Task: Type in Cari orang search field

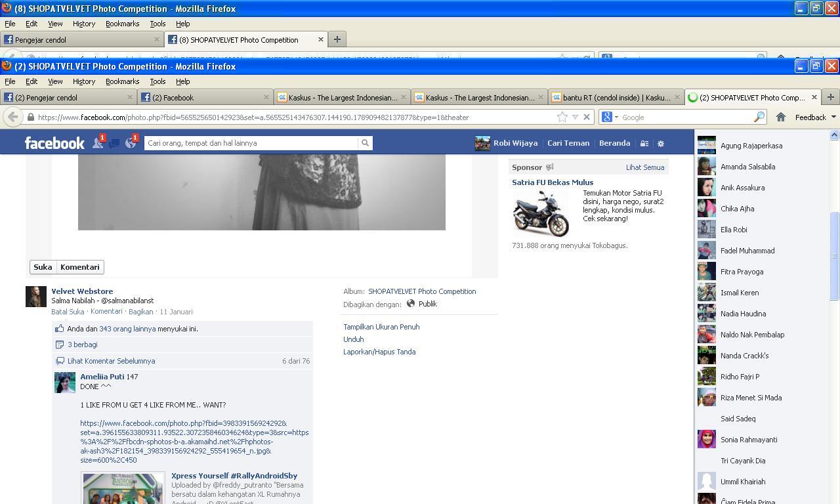Action: click(x=252, y=142)
